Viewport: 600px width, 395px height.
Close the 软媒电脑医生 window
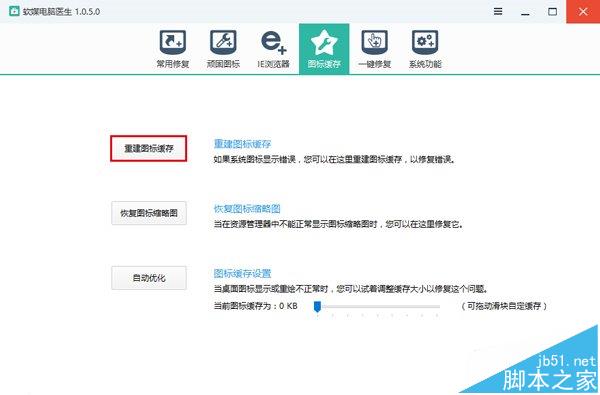[583, 11]
